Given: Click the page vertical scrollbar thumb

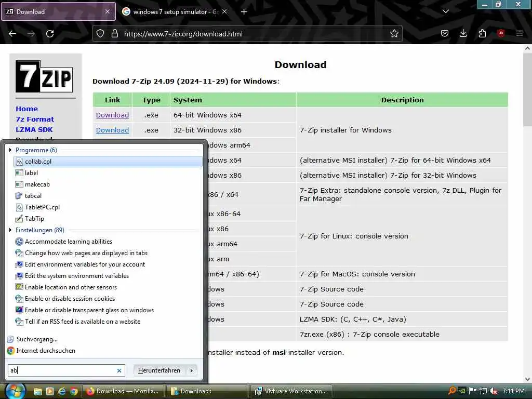Looking at the screenshot, I should pyautogui.click(x=528, y=89).
